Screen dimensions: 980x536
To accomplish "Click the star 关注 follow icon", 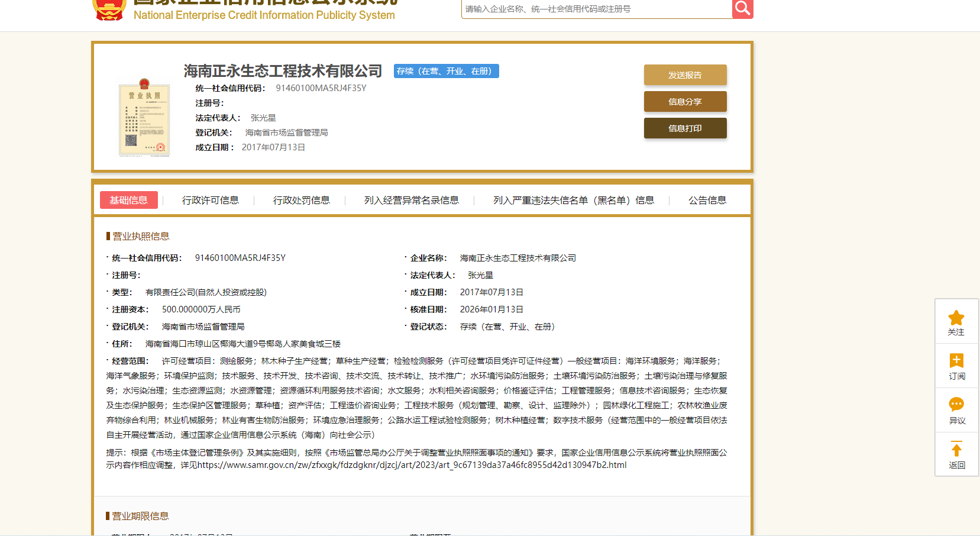I will point(956,318).
